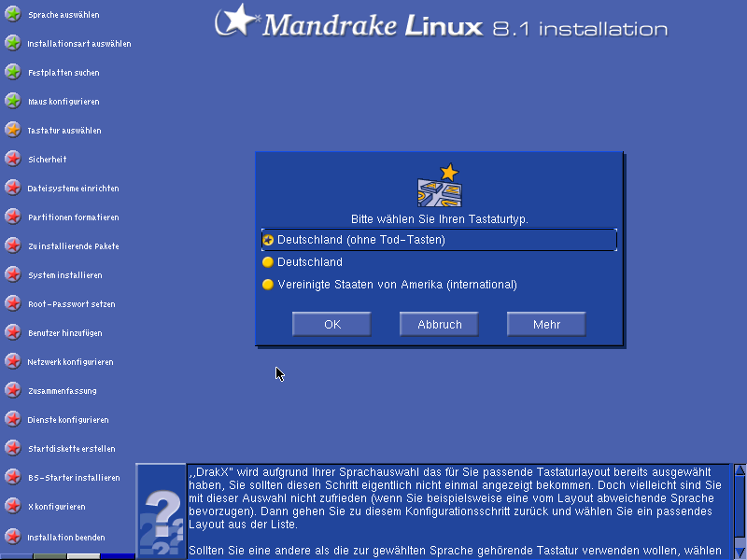Click the Netzwerk konfigurieren label

coord(71,362)
